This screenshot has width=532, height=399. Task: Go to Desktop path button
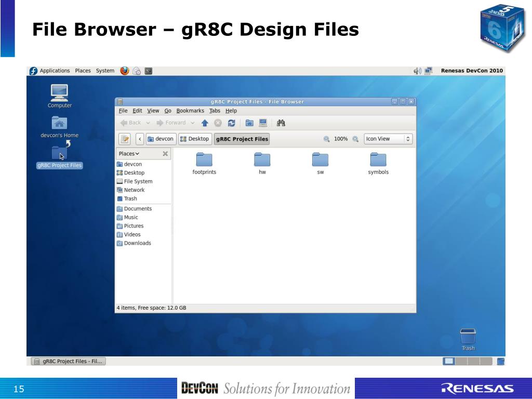coord(195,139)
